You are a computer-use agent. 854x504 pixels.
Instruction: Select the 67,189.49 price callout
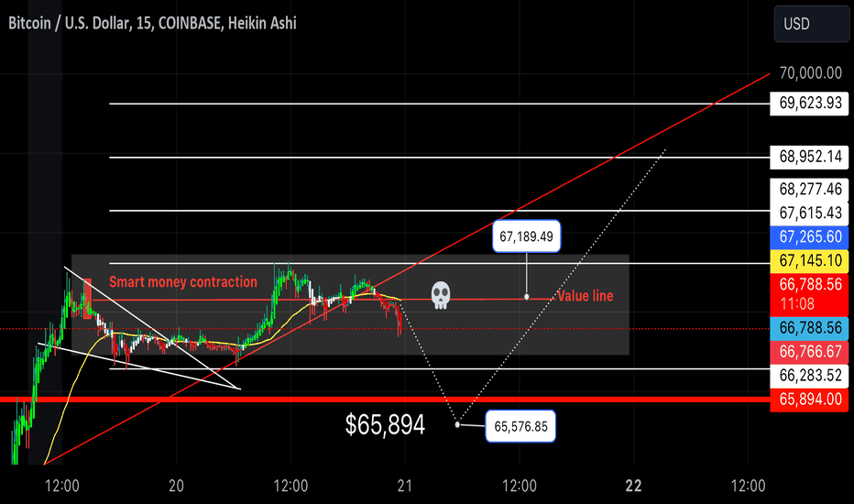[526, 236]
